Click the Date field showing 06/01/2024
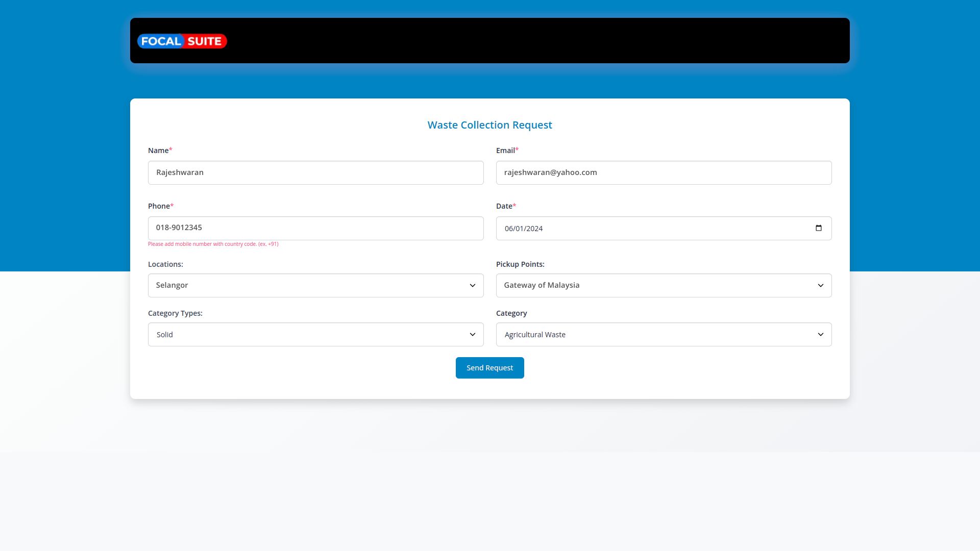980x551 pixels. click(653, 229)
